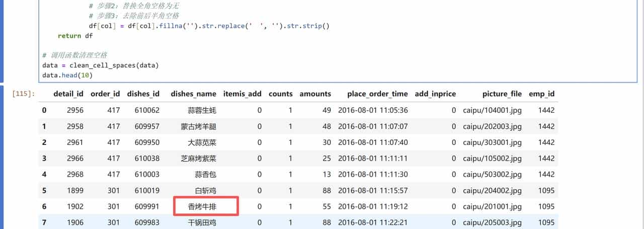Click dishes_id value 609950

[147, 142]
